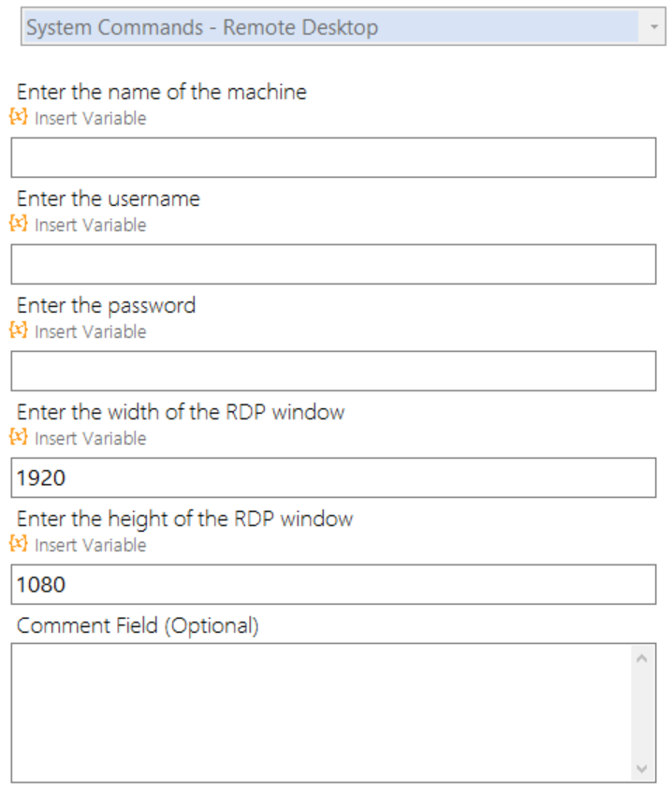Click Insert Variable link for username
This screenshot has height=792, width=672.
pos(91,225)
